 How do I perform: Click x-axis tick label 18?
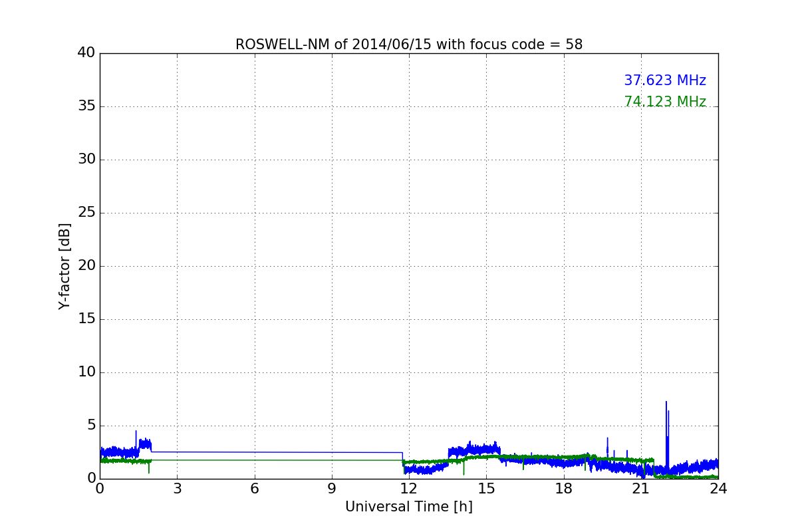563,489
